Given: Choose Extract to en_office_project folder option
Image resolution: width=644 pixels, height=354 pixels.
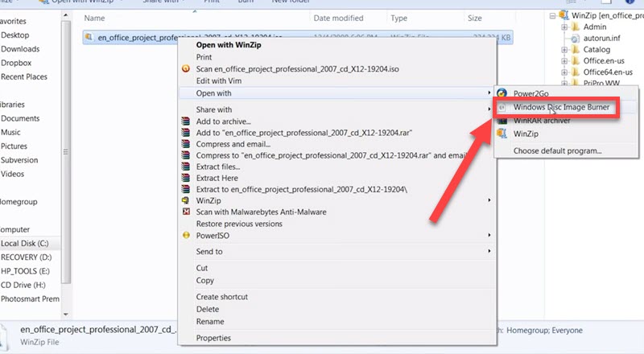Looking at the screenshot, I should [301, 189].
